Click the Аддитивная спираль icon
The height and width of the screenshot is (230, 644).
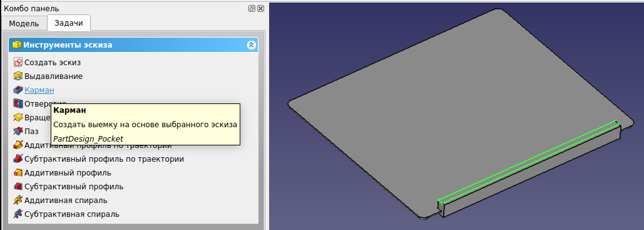tap(18, 201)
